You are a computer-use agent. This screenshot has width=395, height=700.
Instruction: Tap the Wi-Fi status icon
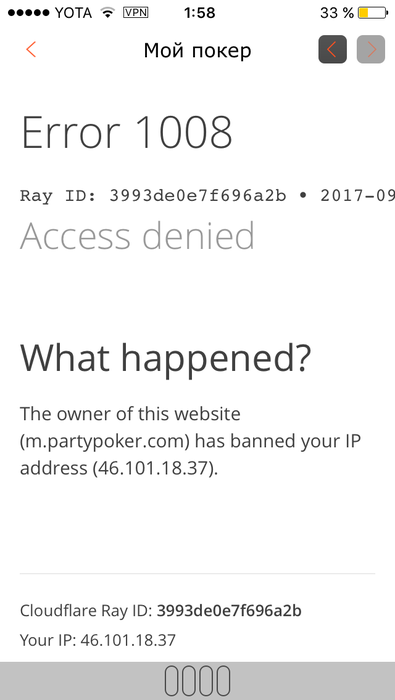(108, 13)
